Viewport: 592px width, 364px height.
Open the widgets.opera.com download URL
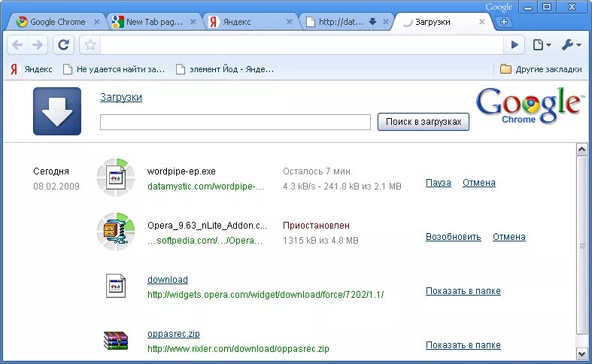click(x=266, y=295)
